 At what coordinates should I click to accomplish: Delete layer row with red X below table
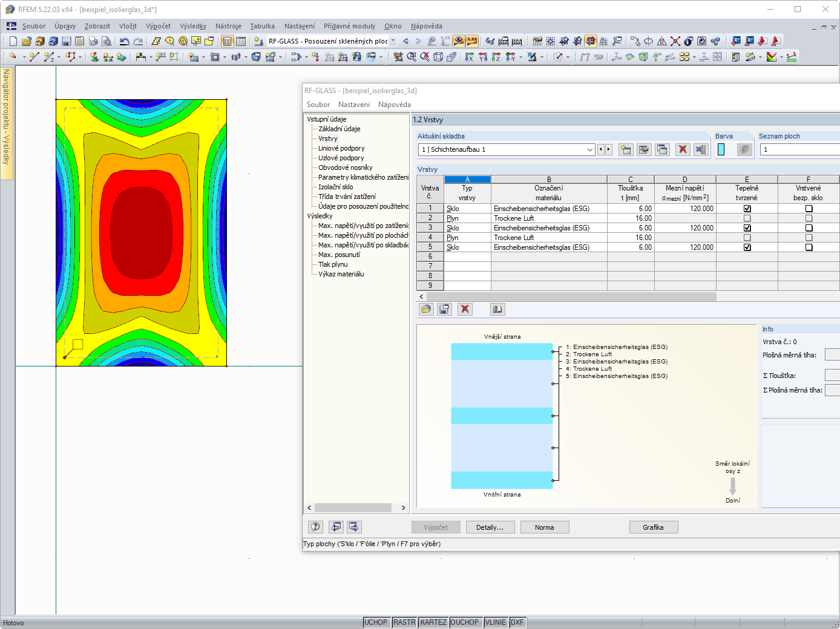pos(465,309)
